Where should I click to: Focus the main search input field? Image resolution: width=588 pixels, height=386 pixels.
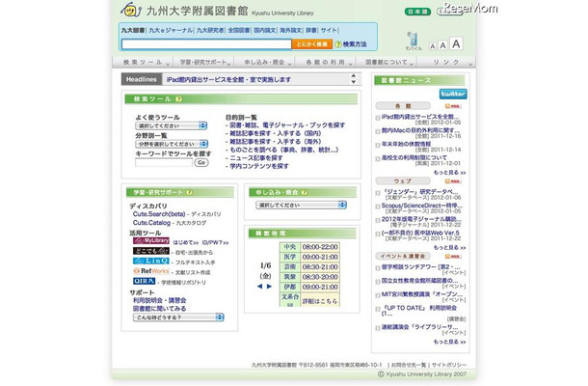pyautogui.click(x=206, y=44)
